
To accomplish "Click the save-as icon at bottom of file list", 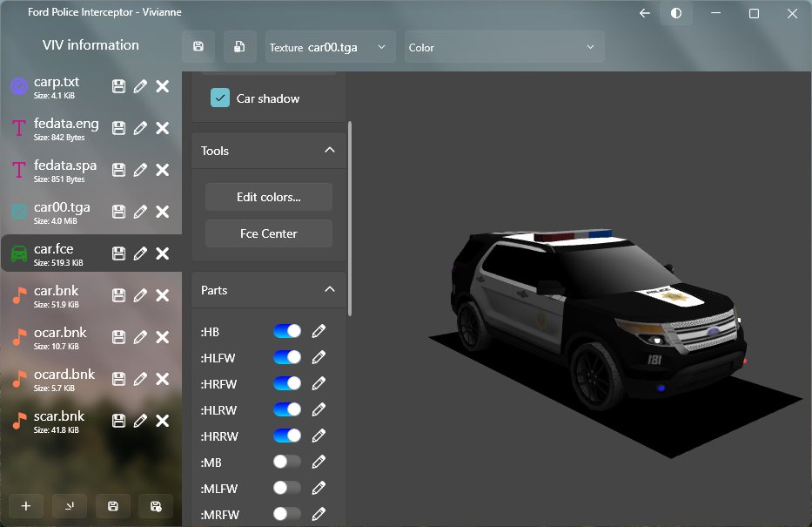I will click(x=156, y=506).
